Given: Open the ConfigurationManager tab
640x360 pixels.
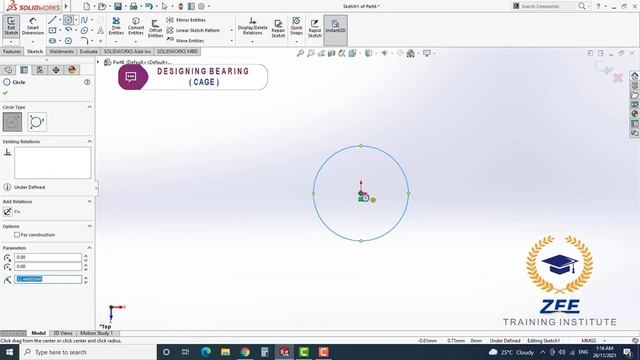Looking at the screenshot, I should tap(40, 70).
